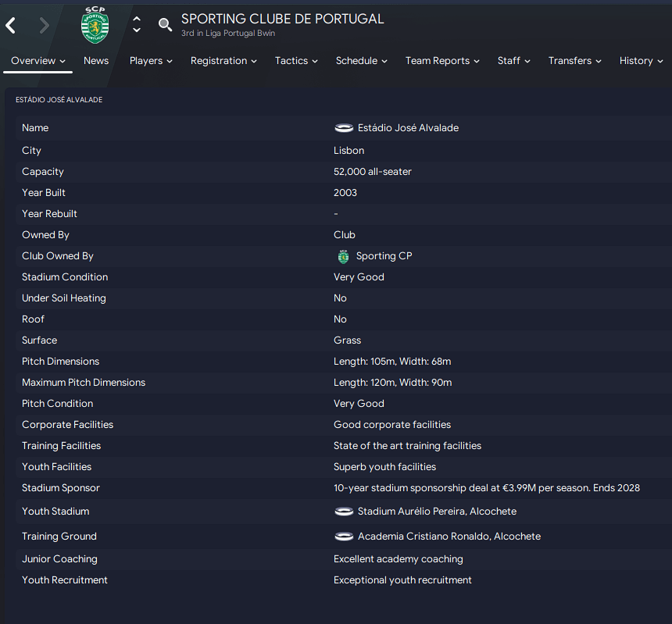672x624 pixels.
Task: Expand the Transfers dropdown menu
Action: 574,61
